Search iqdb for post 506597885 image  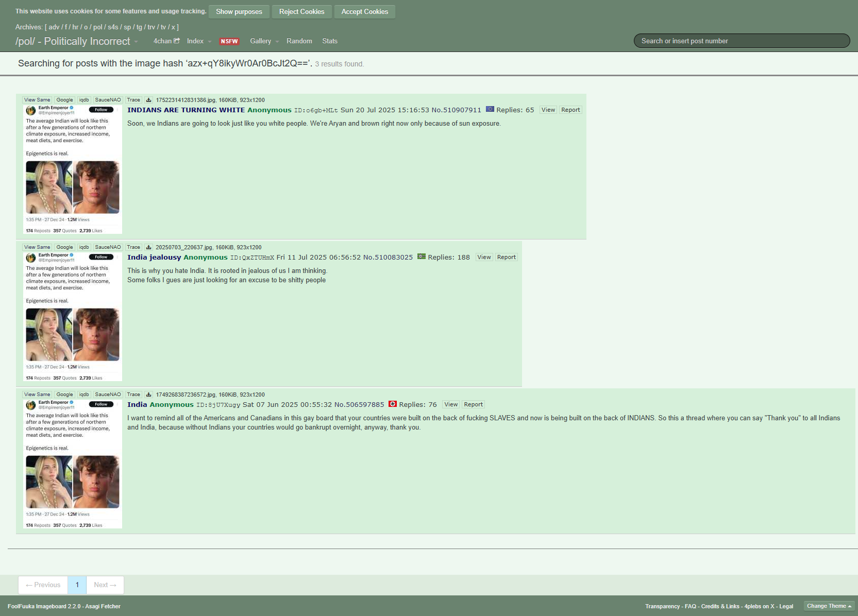click(84, 395)
